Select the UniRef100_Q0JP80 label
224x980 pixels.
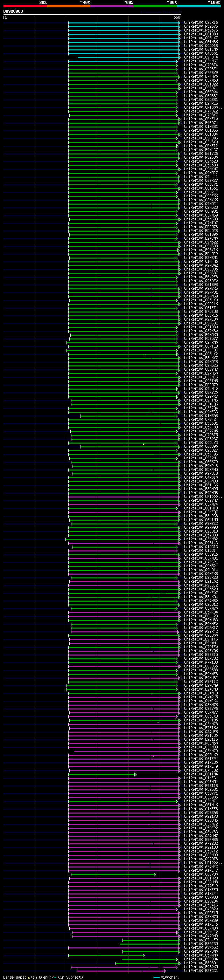[x=201, y=874]
